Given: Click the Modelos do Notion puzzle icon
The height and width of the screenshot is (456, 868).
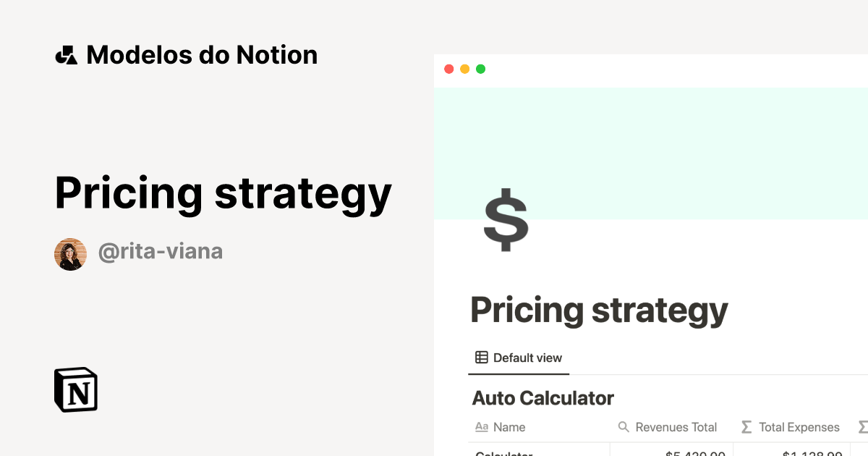Looking at the screenshot, I should click(x=66, y=54).
